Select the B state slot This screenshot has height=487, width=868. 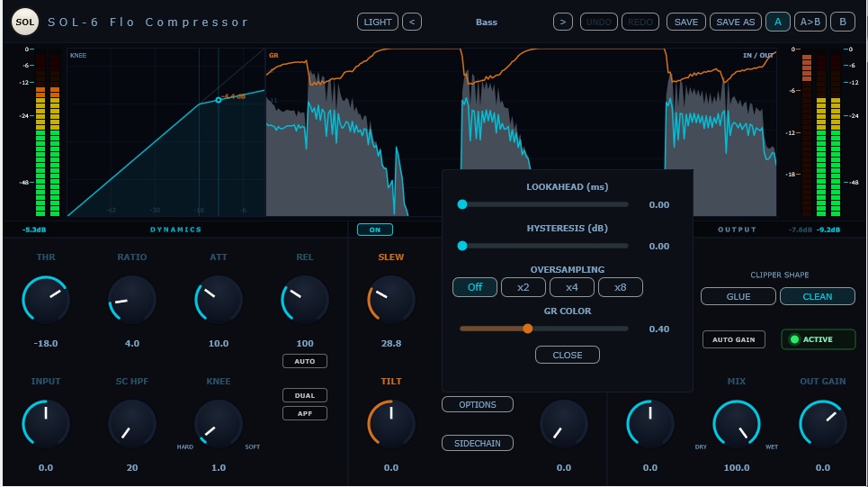(x=843, y=23)
